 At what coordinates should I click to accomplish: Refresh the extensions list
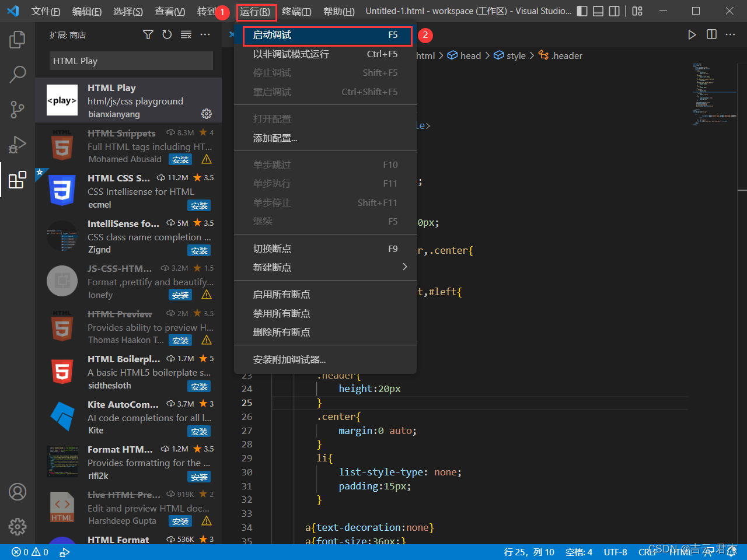(x=167, y=34)
